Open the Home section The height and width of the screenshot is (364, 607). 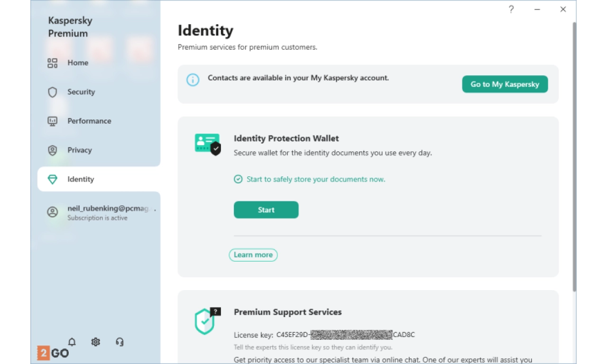coord(78,63)
